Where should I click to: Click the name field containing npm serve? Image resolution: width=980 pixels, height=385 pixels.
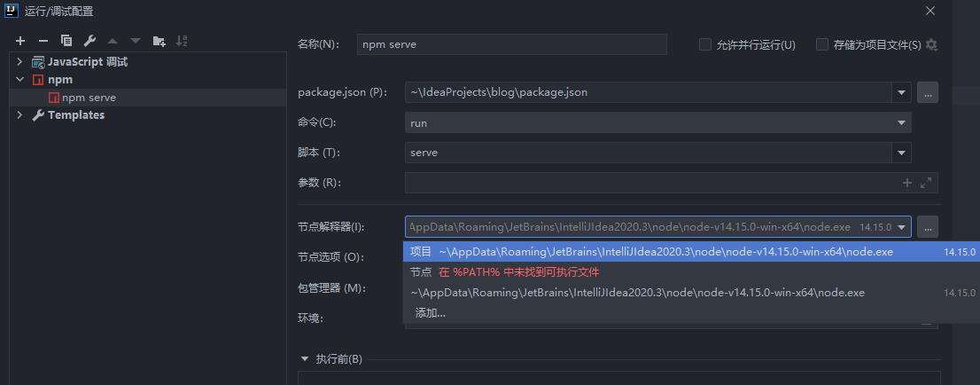(512, 44)
